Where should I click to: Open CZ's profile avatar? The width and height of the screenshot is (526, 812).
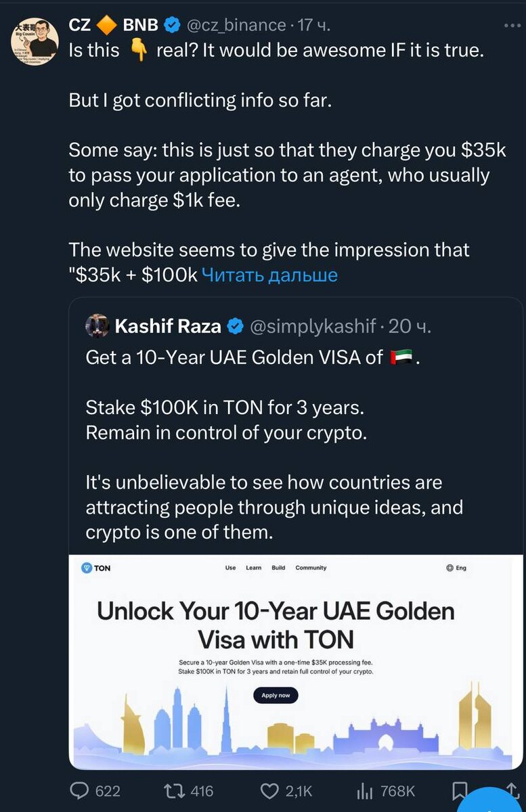[x=35, y=42]
